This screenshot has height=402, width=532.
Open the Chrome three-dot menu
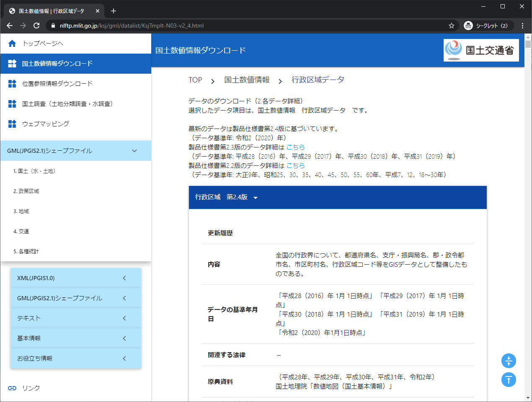tap(522, 26)
